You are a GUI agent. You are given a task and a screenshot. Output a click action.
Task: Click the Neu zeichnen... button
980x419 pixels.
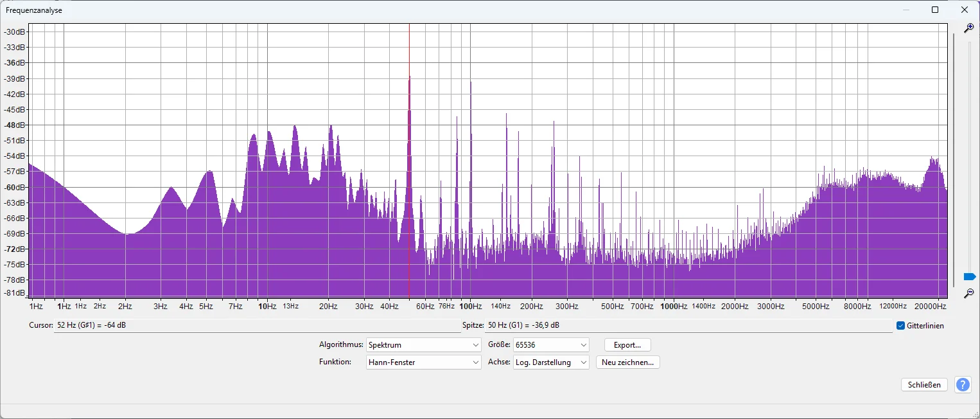coord(627,362)
